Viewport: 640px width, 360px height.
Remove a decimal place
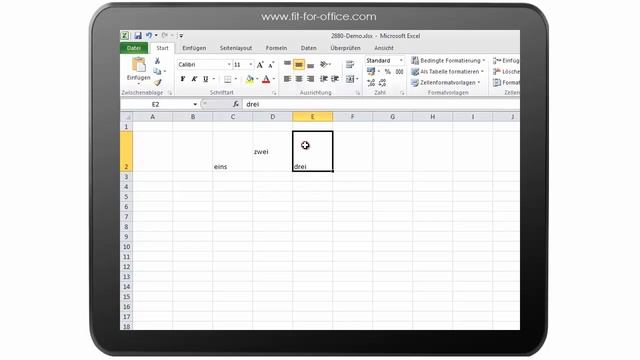(382, 83)
